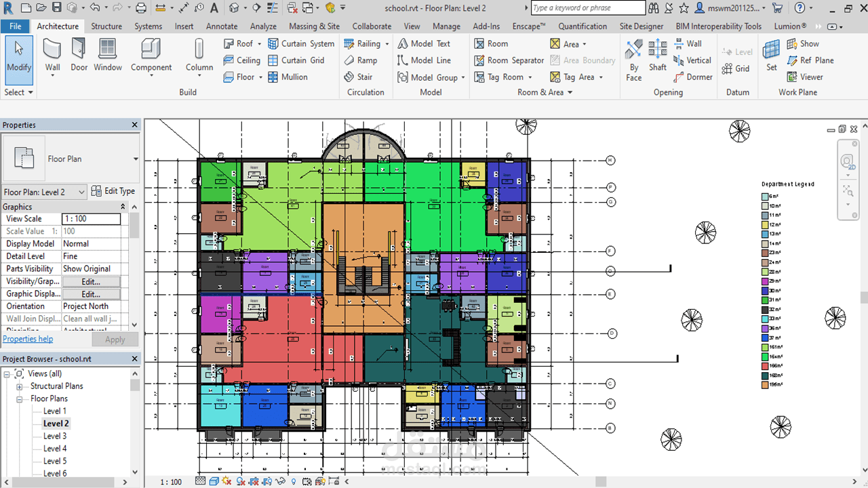Open the Manage ribbon tab
868x488 pixels.
pos(446,26)
